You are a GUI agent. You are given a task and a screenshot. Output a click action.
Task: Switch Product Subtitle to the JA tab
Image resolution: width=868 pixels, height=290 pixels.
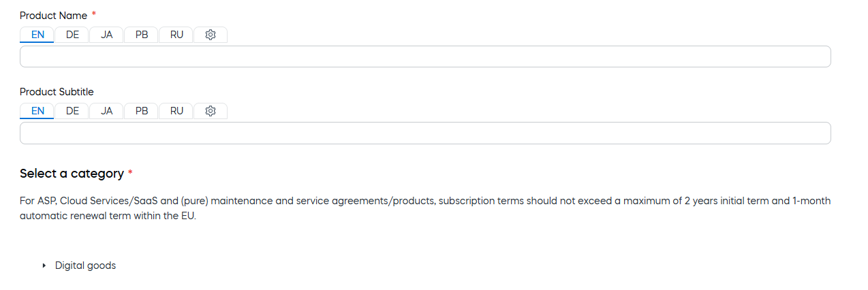coord(107,111)
